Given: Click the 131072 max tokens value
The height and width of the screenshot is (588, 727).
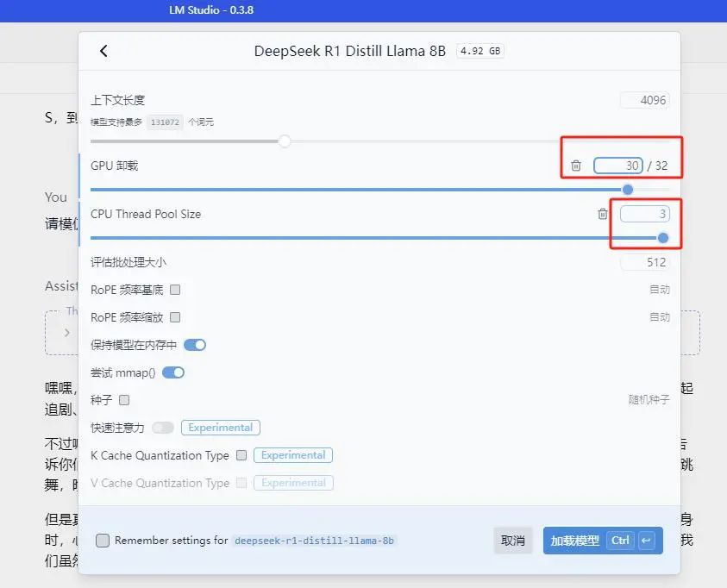Looking at the screenshot, I should 165,122.
